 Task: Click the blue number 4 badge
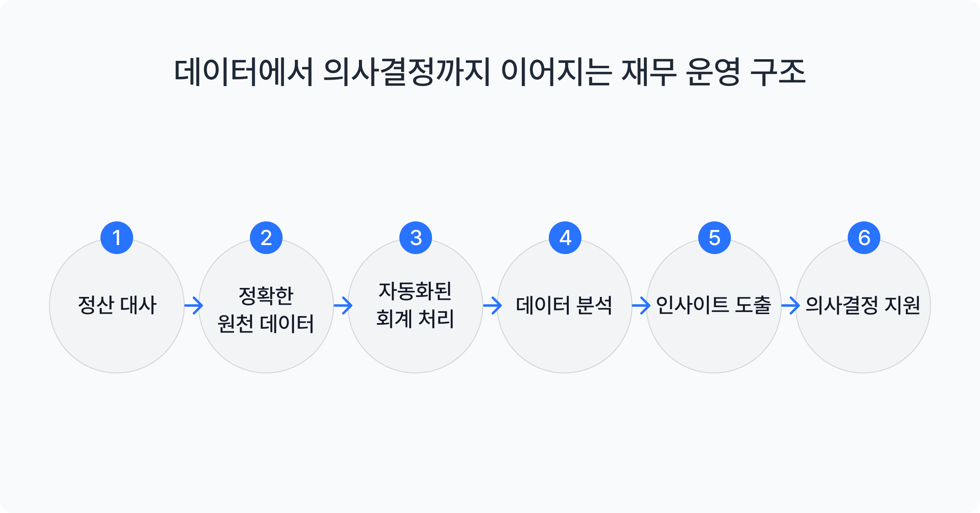coord(565,238)
